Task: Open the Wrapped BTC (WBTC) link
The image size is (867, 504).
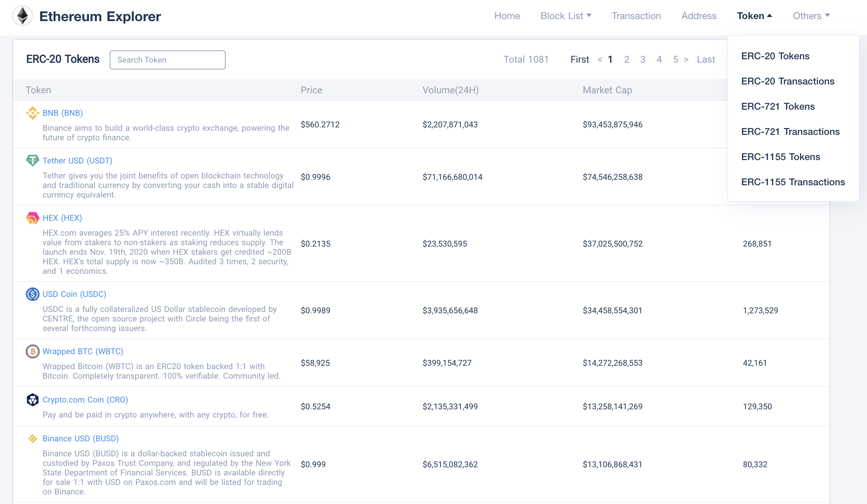Action: coord(83,351)
